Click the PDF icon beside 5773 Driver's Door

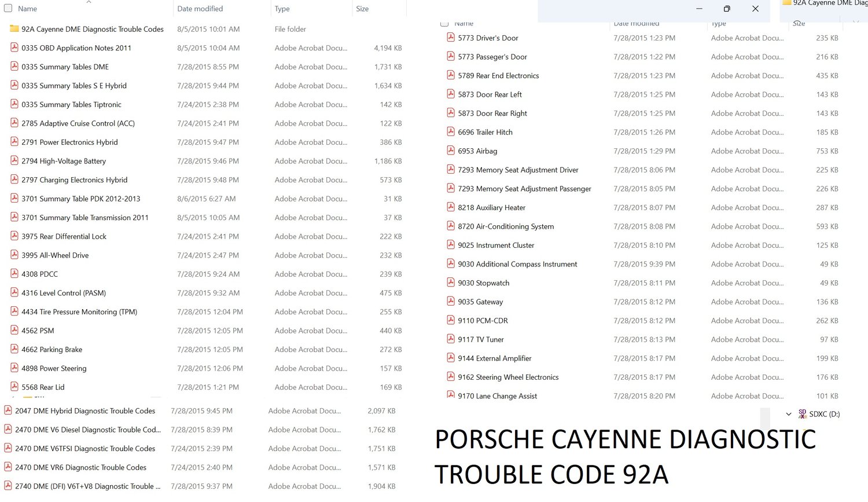tap(451, 38)
